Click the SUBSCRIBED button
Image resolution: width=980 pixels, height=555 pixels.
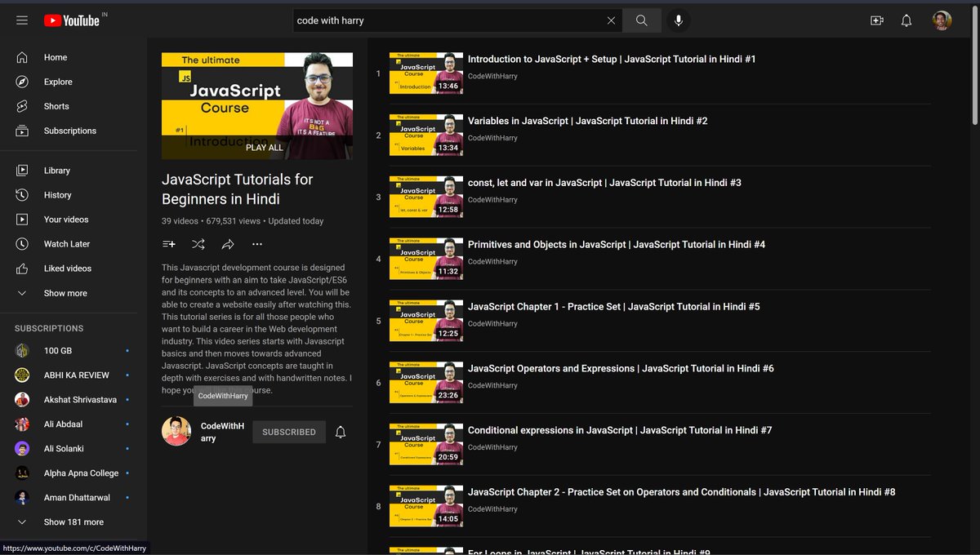click(x=289, y=432)
